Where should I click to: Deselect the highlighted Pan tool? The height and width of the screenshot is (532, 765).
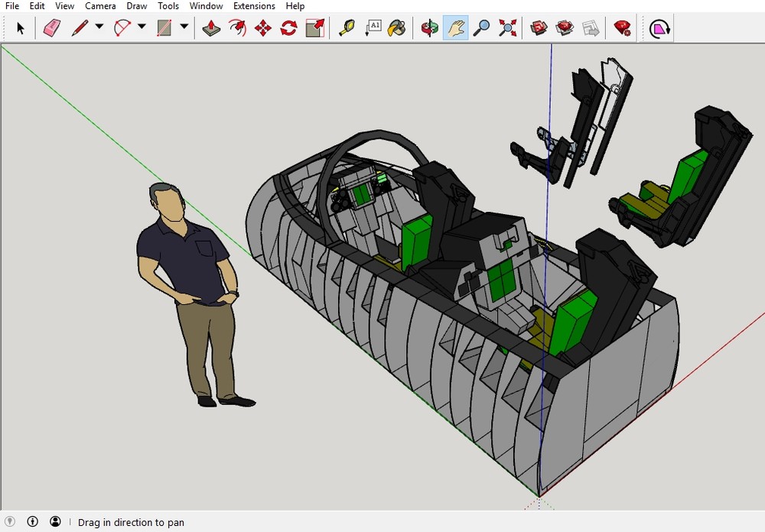point(455,28)
